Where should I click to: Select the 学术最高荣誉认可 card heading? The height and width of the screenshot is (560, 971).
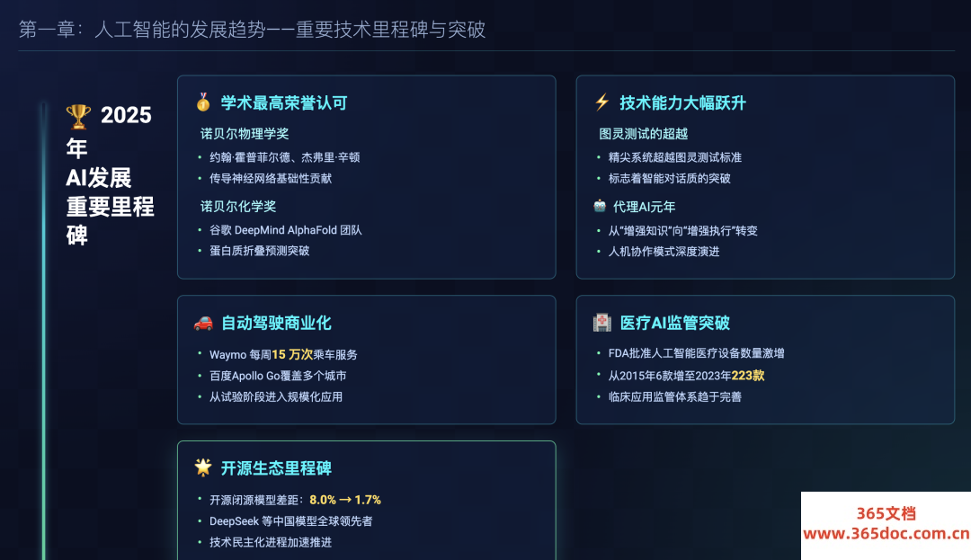click(x=284, y=102)
